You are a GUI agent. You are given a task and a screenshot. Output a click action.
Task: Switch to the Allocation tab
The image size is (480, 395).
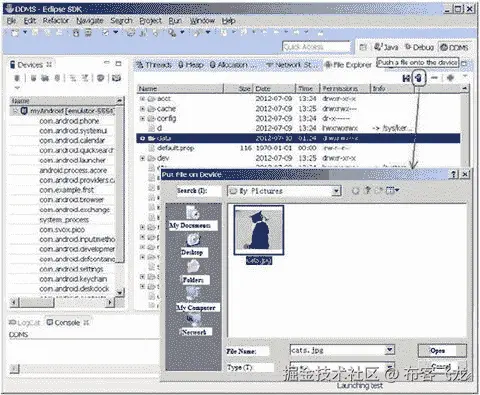tap(232, 65)
